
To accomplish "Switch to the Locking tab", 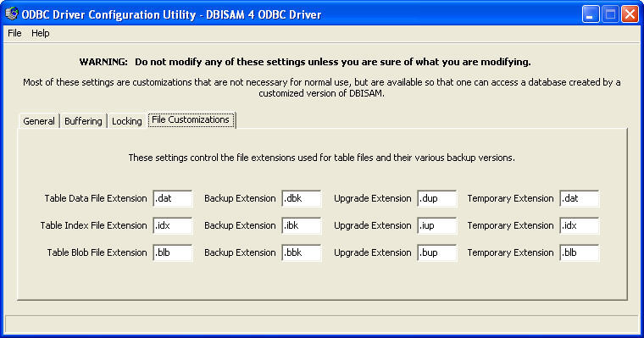I will 127,121.
